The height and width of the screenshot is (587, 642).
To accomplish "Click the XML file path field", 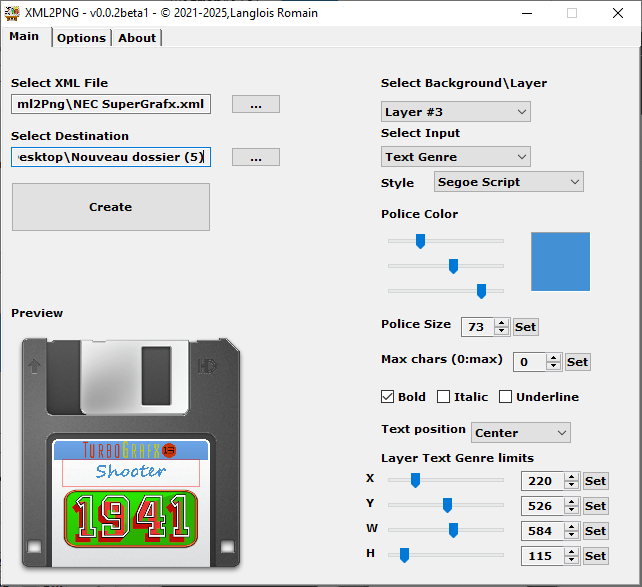I will click(111, 104).
